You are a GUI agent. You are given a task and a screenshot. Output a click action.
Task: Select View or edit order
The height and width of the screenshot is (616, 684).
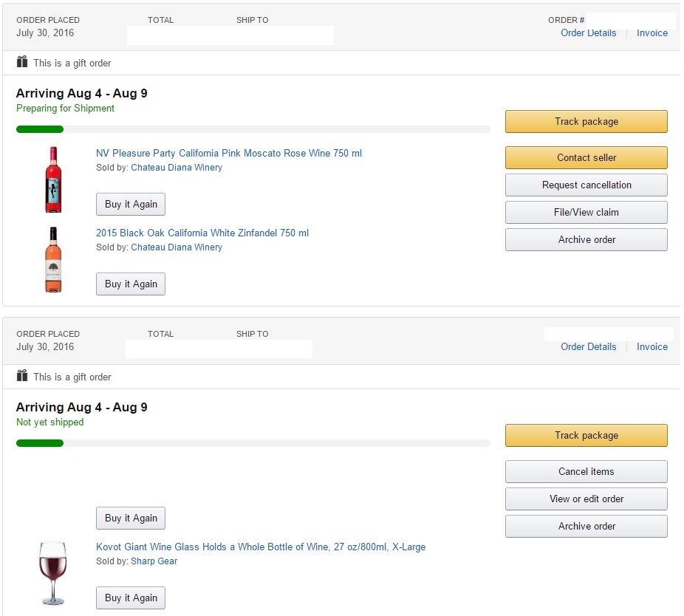point(586,499)
